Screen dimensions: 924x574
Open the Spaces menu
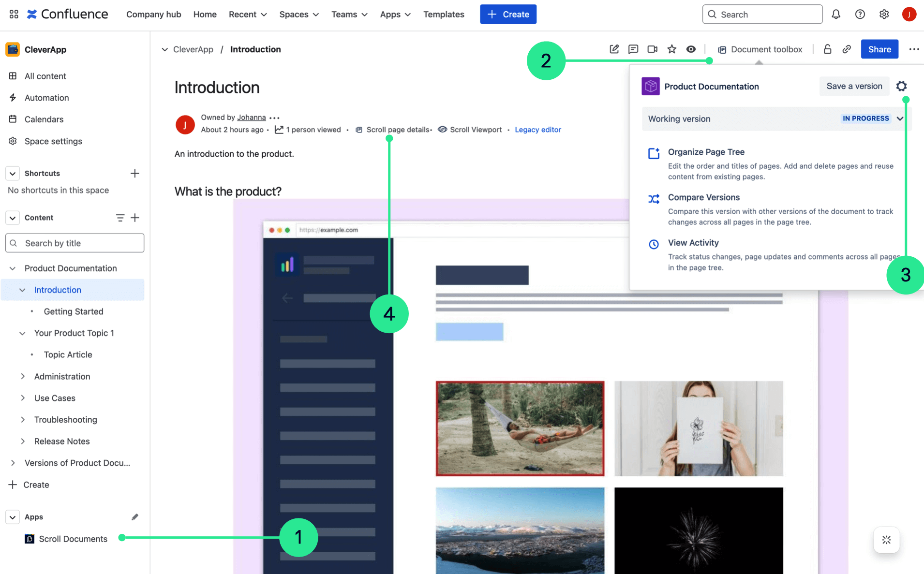(298, 15)
